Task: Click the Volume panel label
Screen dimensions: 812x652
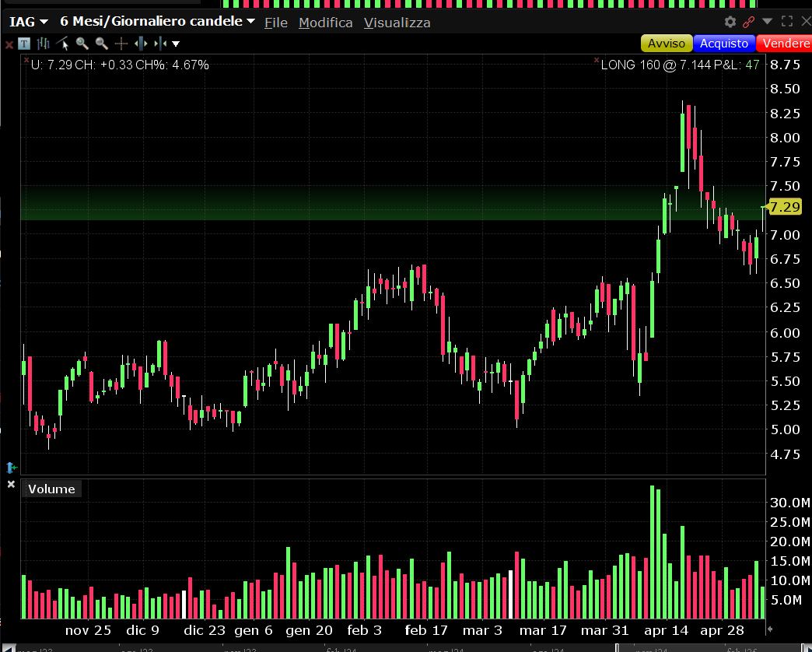Action: pos(53,489)
